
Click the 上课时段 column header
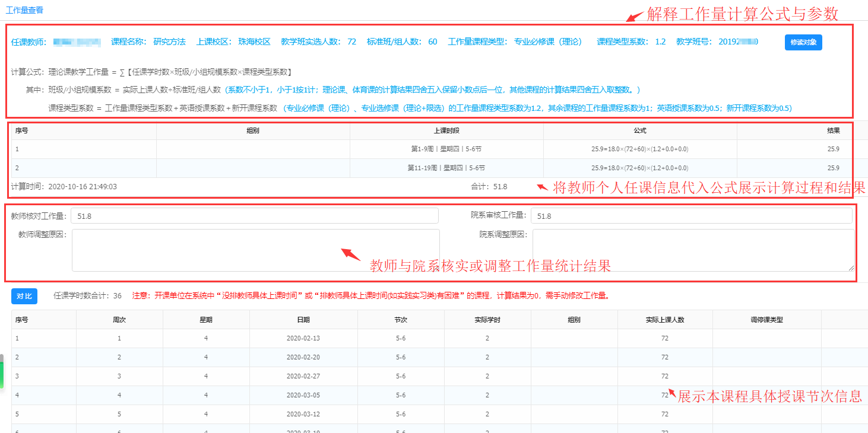click(446, 130)
